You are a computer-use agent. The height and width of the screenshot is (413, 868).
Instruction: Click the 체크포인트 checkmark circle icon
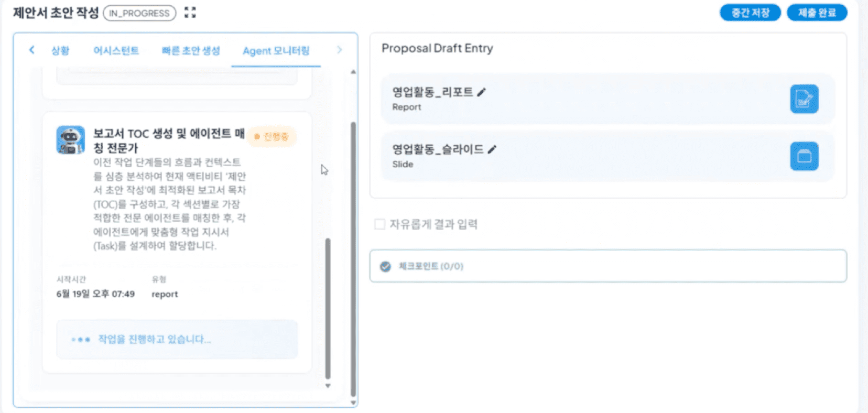[385, 266]
